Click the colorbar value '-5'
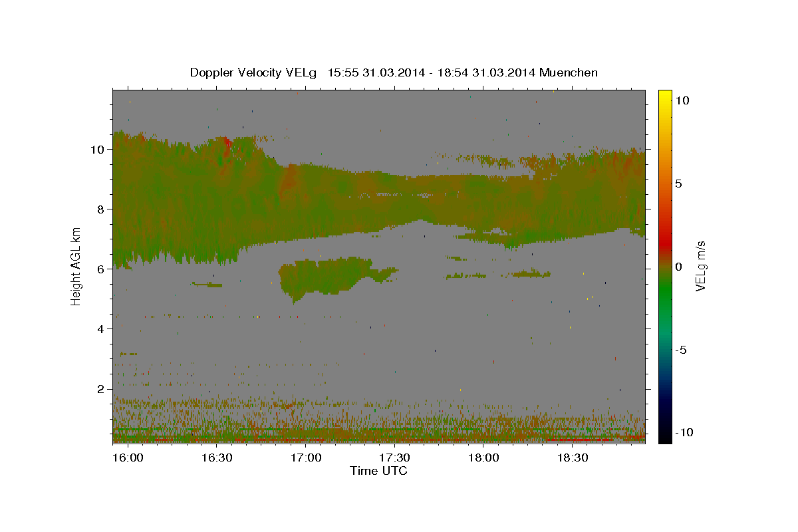The image size is (798, 532). point(682,350)
